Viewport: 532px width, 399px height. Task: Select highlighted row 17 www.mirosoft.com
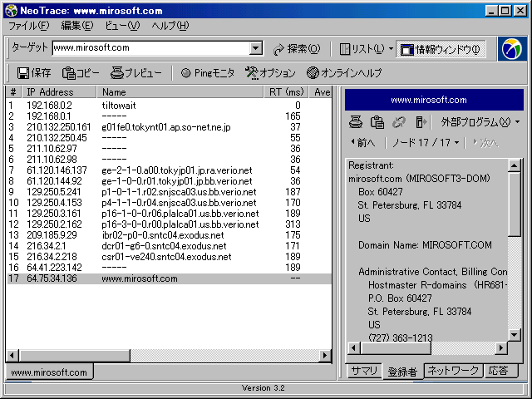click(169, 278)
